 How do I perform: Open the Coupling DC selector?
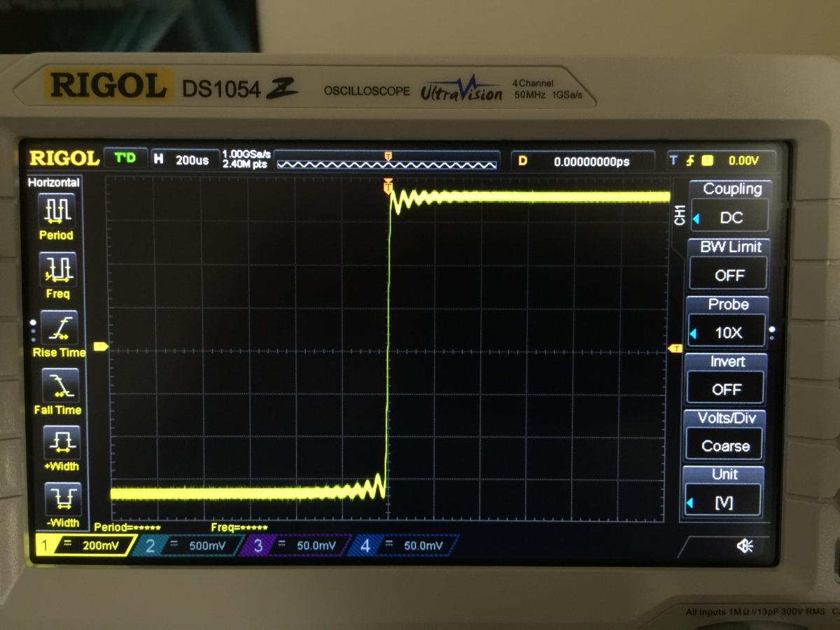tap(730, 218)
